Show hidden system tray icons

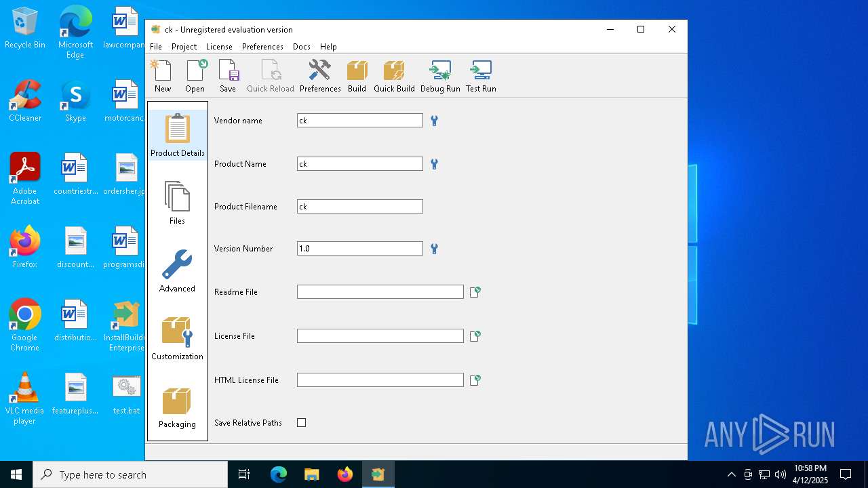point(731,474)
